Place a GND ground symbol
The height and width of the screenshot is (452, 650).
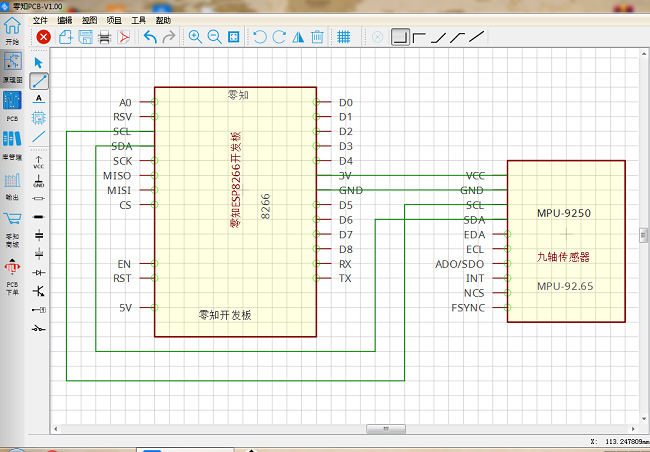click(39, 181)
